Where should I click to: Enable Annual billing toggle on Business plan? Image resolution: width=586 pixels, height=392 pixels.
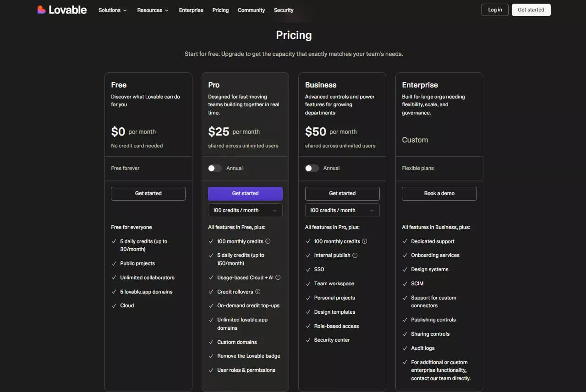coord(312,169)
